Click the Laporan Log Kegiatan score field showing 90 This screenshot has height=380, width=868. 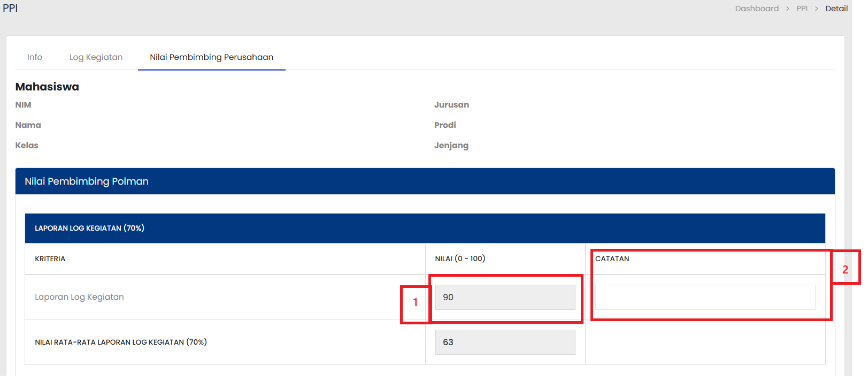(x=505, y=297)
